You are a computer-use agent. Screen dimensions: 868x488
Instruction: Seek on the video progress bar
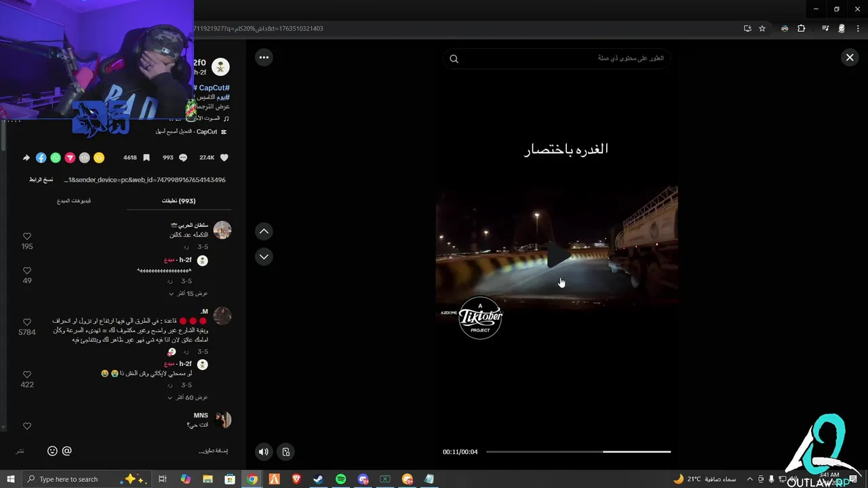(578, 451)
